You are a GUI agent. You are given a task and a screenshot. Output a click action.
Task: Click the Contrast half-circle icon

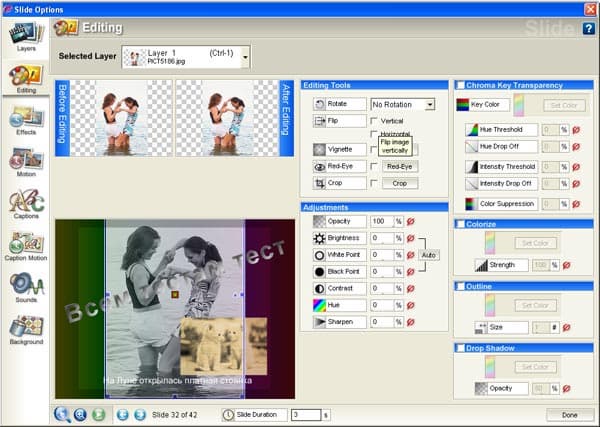(x=319, y=288)
